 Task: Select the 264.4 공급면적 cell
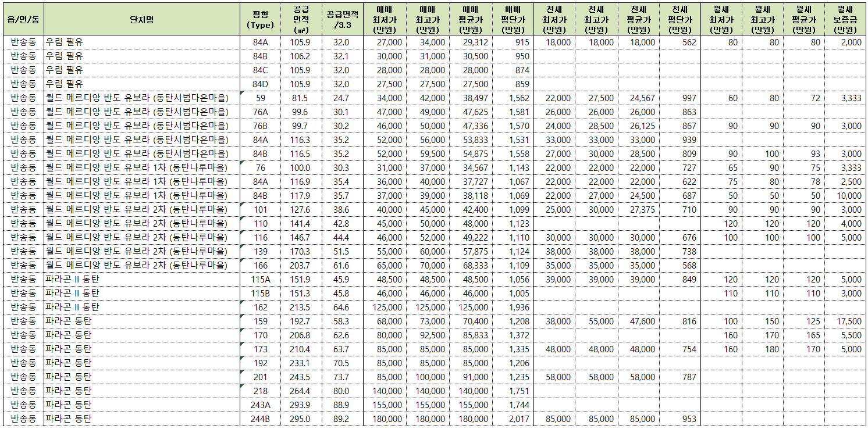click(x=301, y=391)
